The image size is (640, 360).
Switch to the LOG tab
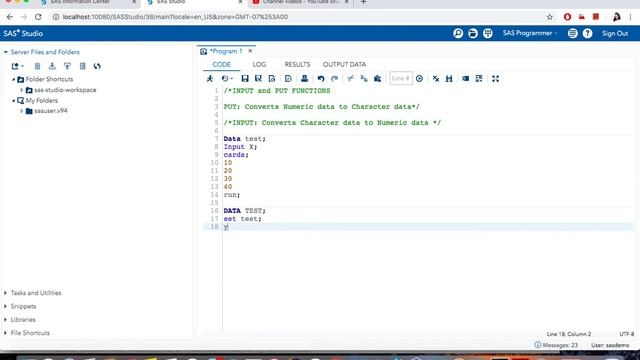(x=259, y=64)
